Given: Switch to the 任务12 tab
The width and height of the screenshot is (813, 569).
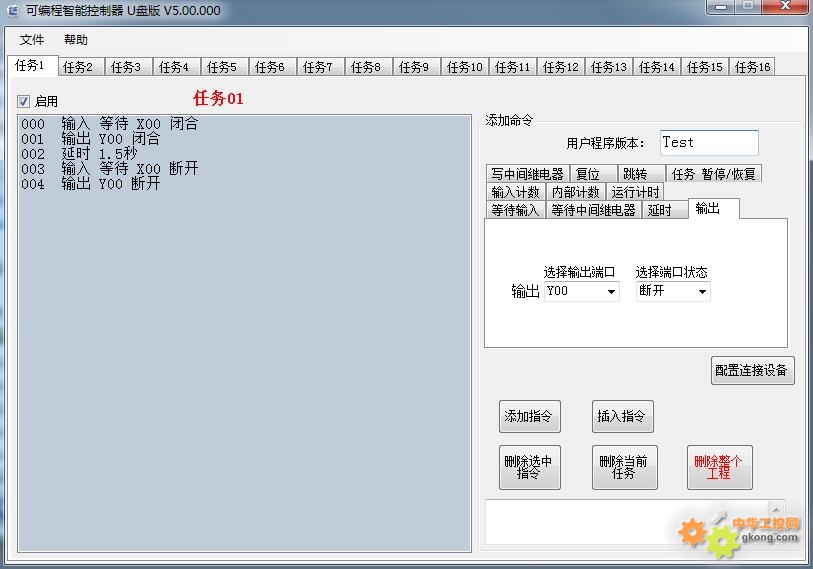Looking at the screenshot, I should point(560,67).
